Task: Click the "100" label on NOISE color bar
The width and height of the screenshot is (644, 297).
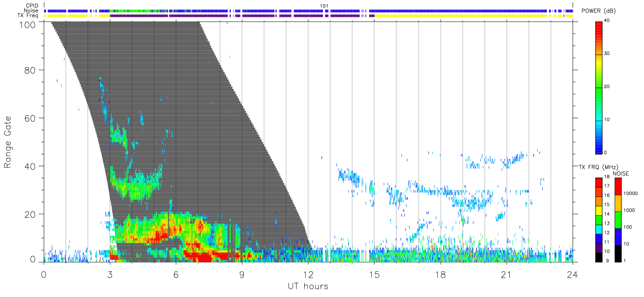Action: 627,227
